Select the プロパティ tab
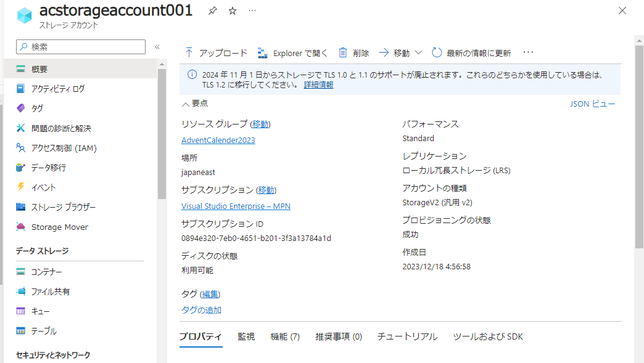 (200, 336)
